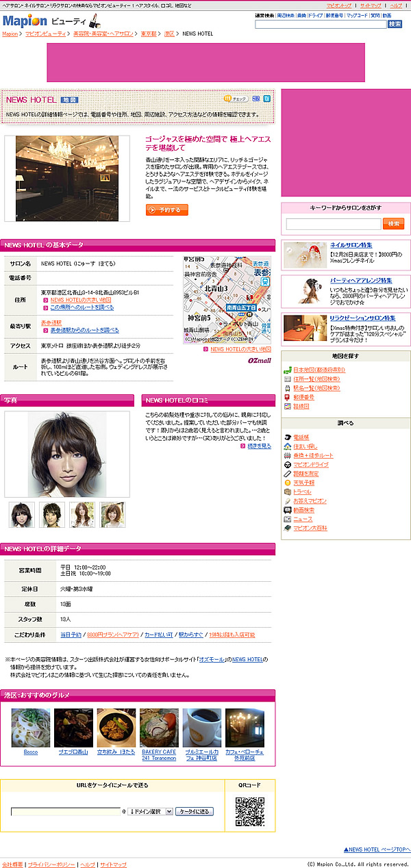This screenshot has height=868, width=411.
Task: Open the リラクゼーションサロン特集 link
Action: [362, 318]
